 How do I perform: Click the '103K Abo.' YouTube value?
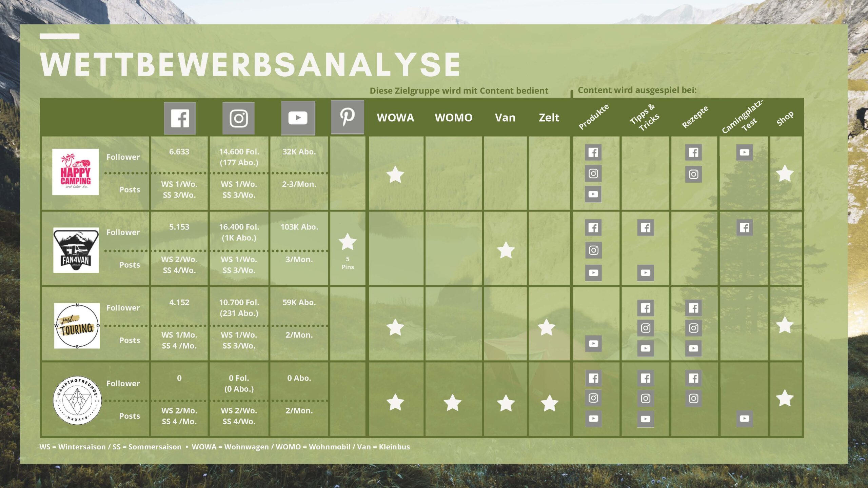point(299,227)
